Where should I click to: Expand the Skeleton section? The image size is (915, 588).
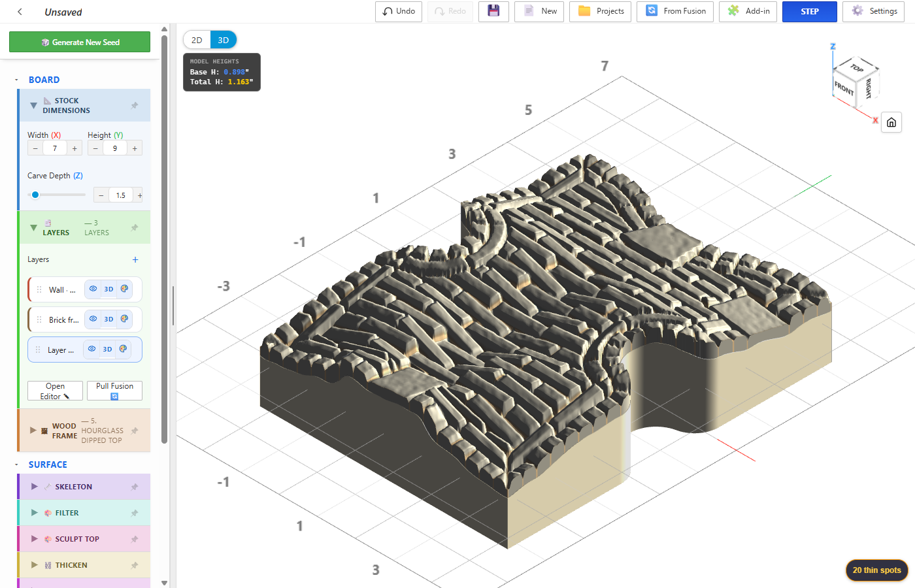(35, 487)
